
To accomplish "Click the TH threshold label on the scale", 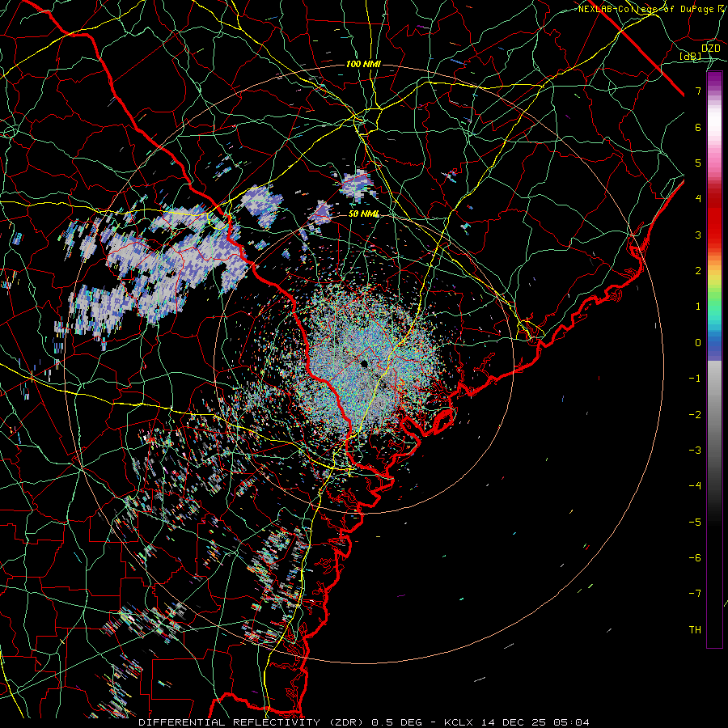I will (695, 630).
